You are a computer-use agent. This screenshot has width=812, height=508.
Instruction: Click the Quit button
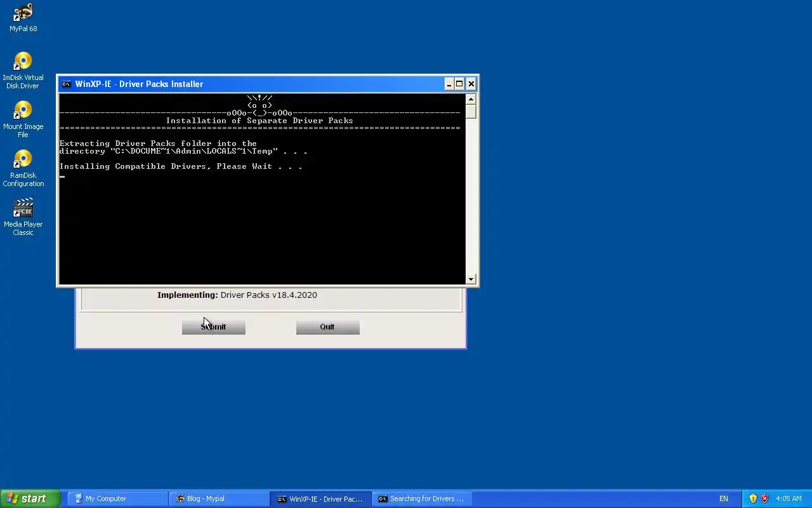tap(327, 326)
